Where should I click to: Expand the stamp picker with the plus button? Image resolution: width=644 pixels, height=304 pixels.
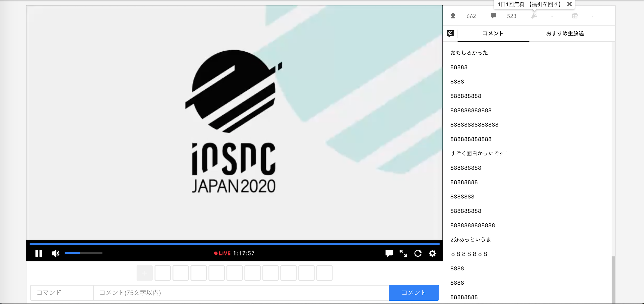(145, 273)
